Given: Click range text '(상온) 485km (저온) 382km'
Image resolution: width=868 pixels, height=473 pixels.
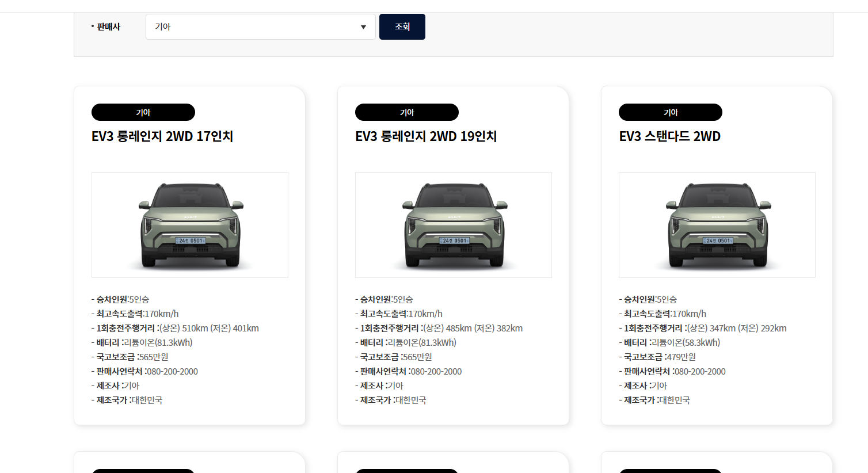Looking at the screenshot, I should click(x=473, y=328).
